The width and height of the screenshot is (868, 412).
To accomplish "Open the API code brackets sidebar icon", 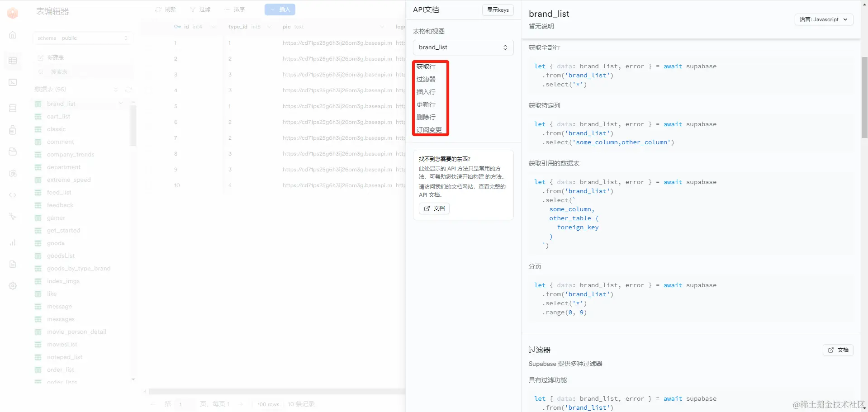I will coord(13,195).
